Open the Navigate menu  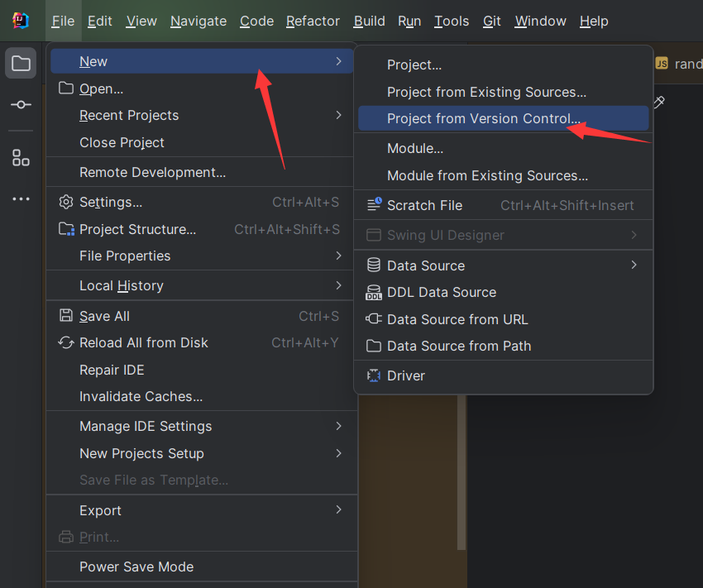(198, 21)
